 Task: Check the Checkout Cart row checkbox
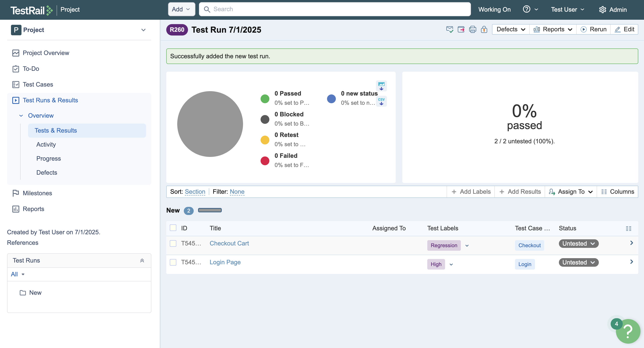[173, 243]
